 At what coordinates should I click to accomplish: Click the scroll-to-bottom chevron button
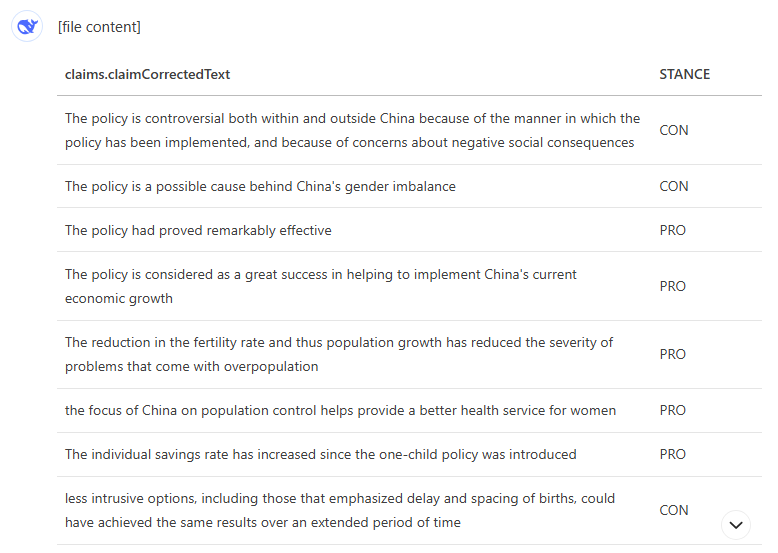(735, 525)
